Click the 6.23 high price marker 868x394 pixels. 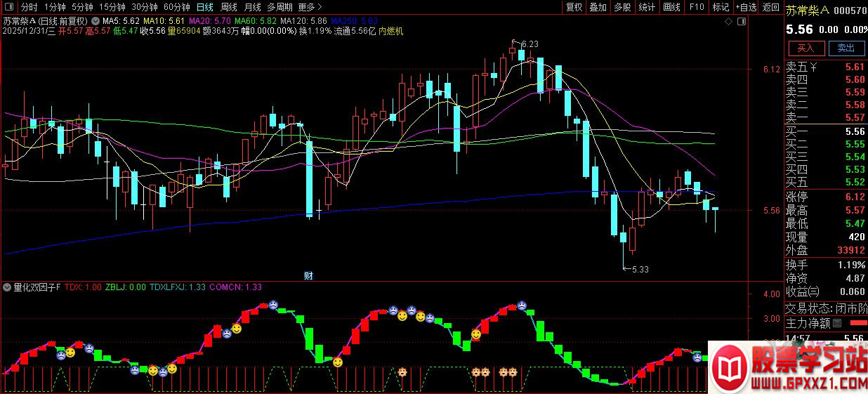coord(530,44)
